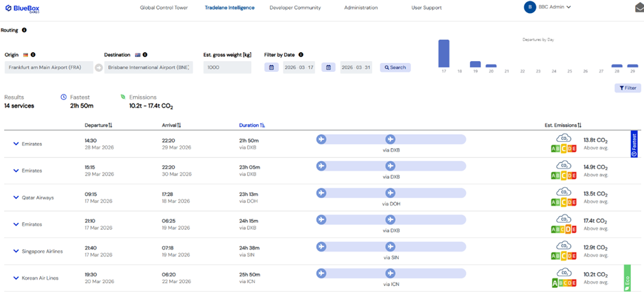Image resolution: width=644 pixels, height=292 pixels.
Task: Click the Origin info icon
Action: tap(33, 54)
